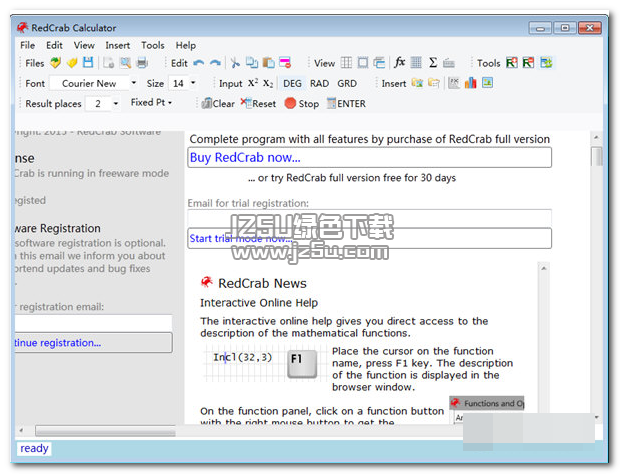
Task: Open the Courier New font dropdown
Action: tap(134, 83)
